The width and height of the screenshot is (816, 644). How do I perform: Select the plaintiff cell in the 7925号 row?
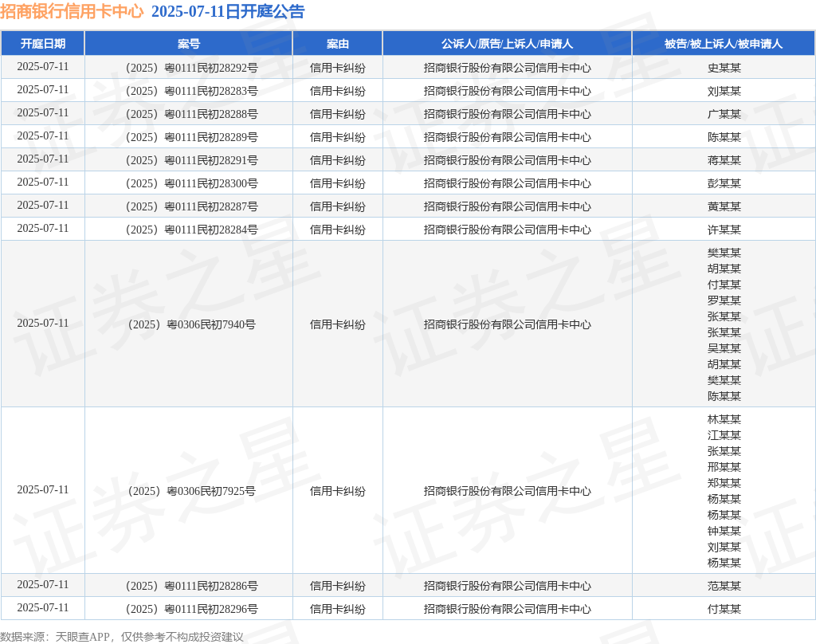tap(508, 491)
